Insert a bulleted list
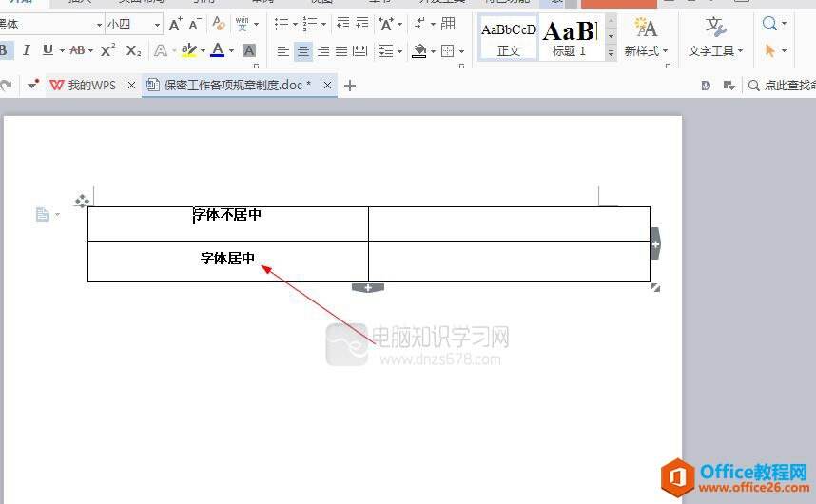816x504 pixels. pyautogui.click(x=282, y=24)
